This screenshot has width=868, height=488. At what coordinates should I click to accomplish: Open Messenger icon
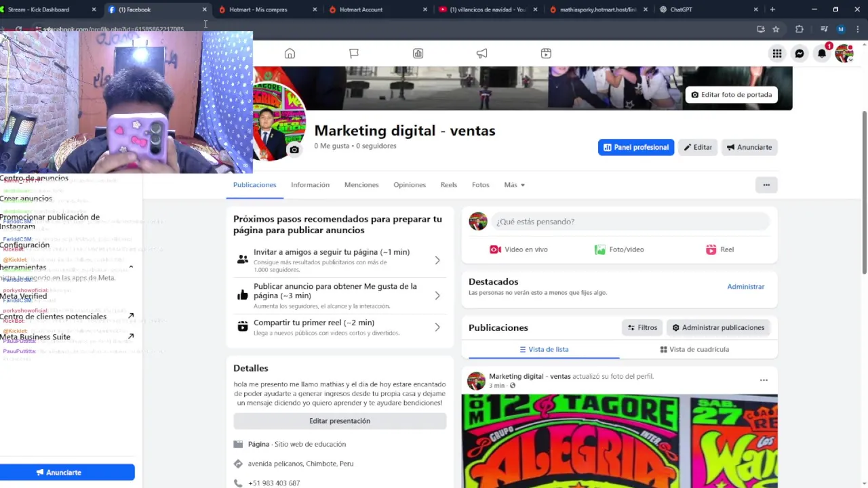click(x=800, y=54)
